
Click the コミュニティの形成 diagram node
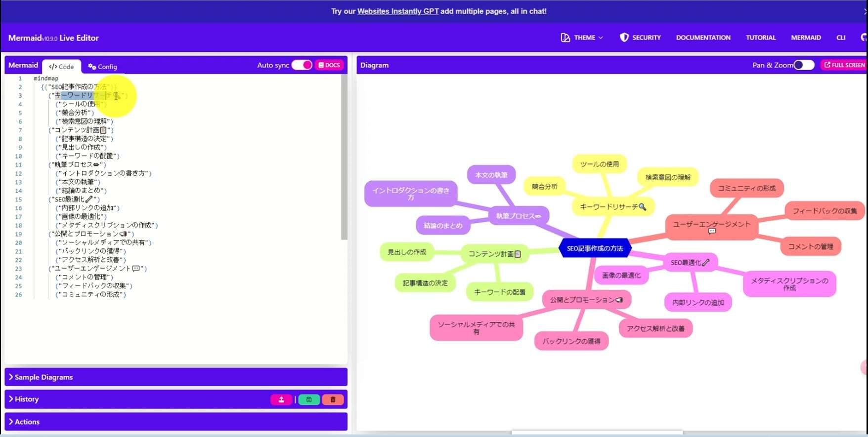(x=746, y=188)
